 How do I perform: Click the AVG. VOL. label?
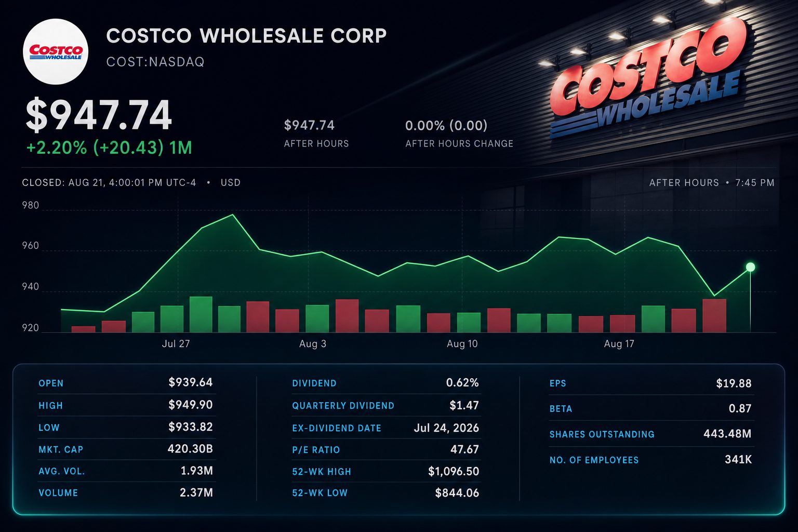(x=62, y=472)
